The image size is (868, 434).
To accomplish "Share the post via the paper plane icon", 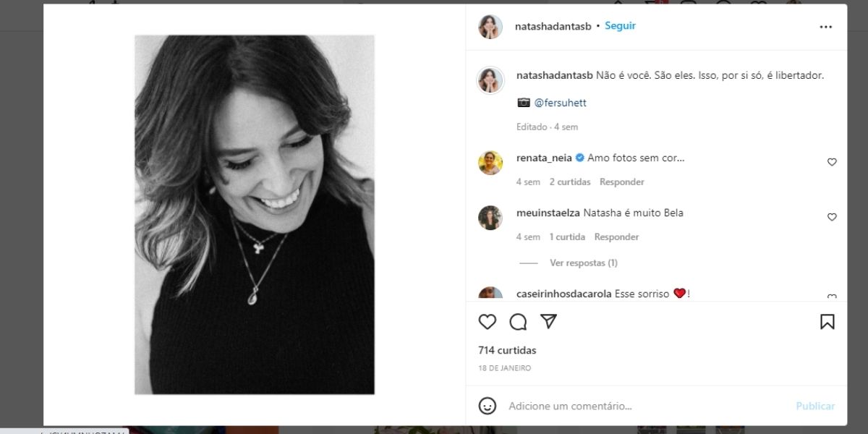I will 549,322.
